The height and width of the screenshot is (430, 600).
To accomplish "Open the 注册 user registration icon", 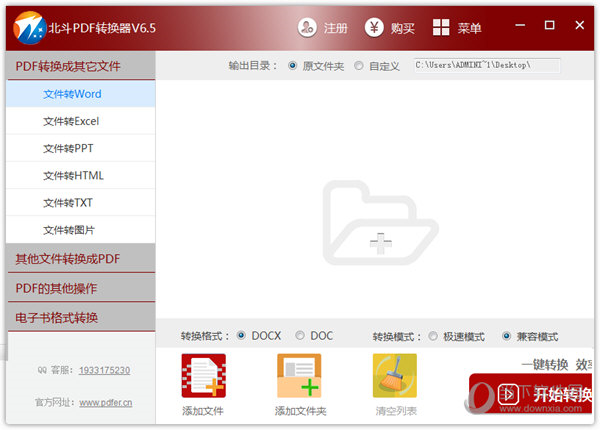I will (307, 28).
